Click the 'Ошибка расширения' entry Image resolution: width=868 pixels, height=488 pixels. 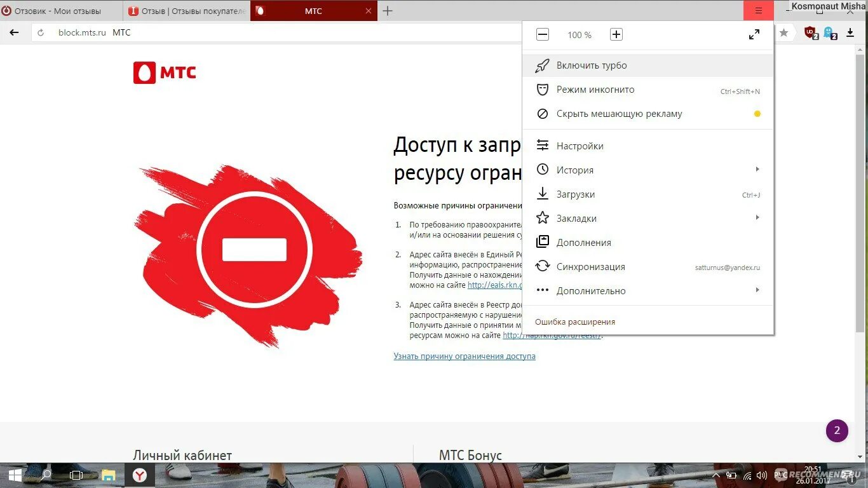[x=574, y=322]
